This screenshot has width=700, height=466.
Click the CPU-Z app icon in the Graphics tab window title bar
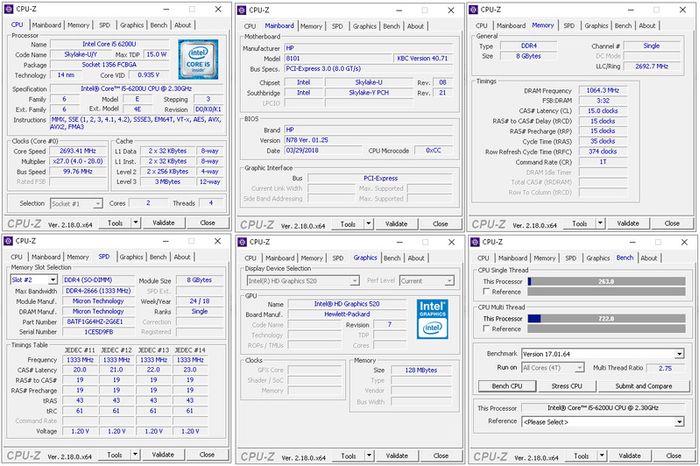(x=242, y=242)
